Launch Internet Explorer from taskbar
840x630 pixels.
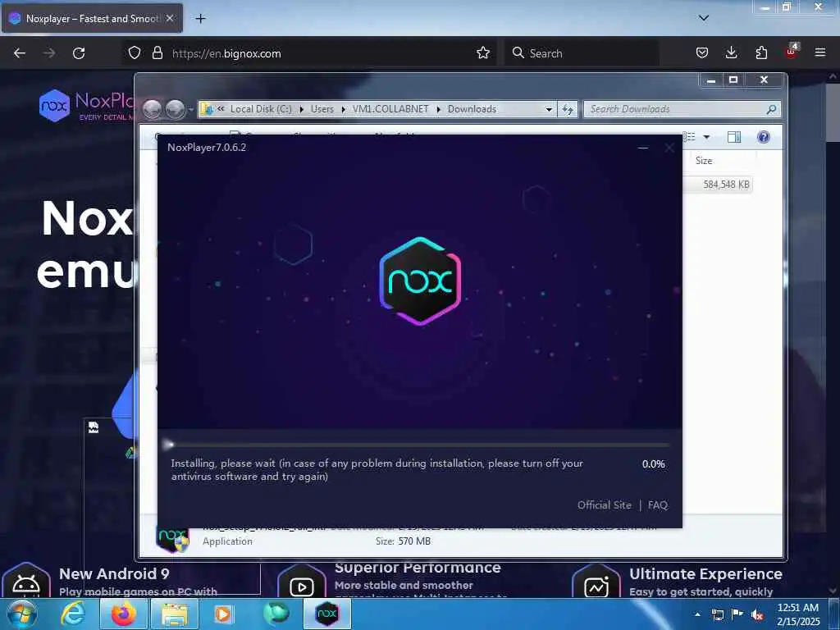72,614
